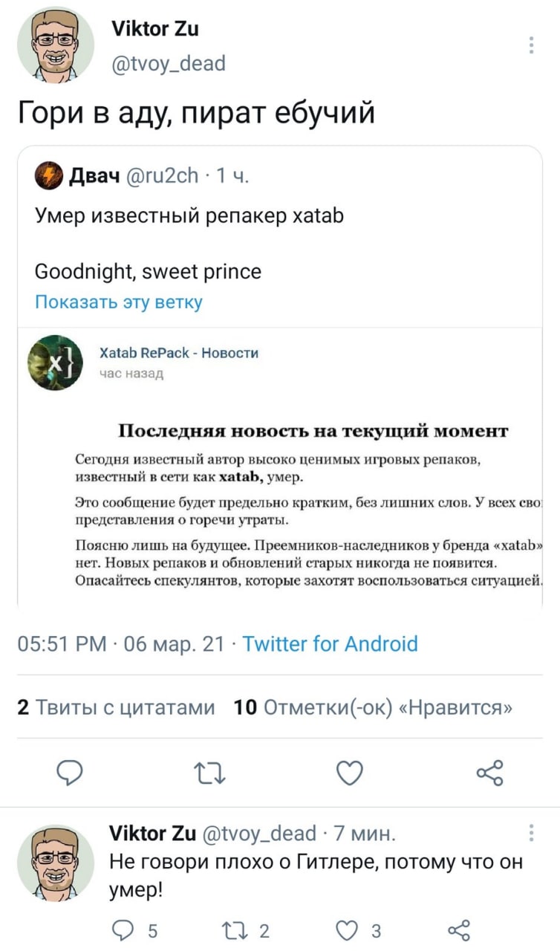Like the main tweet with the heart icon
Viewport: 560px width, 951px height.
(x=350, y=773)
